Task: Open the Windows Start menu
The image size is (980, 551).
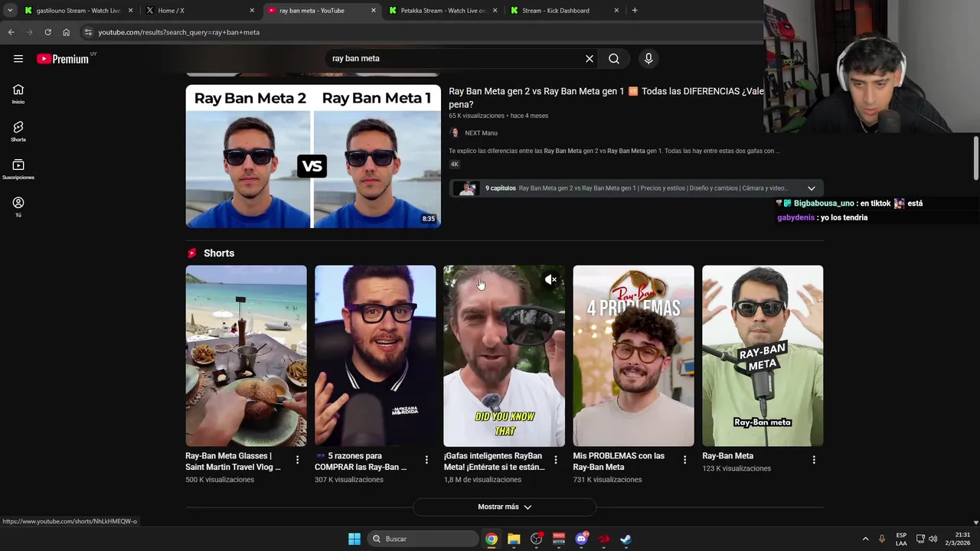Action: 354,539
